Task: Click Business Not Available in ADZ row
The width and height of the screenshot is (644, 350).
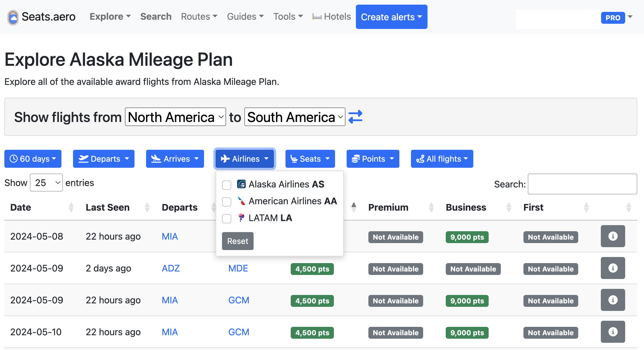Action: coord(473,269)
